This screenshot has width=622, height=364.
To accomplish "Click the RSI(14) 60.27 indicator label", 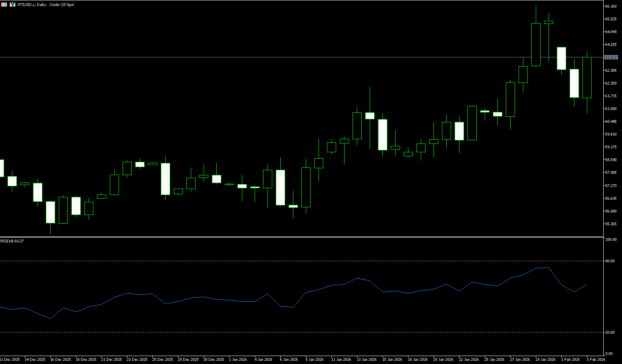I will [x=12, y=241].
